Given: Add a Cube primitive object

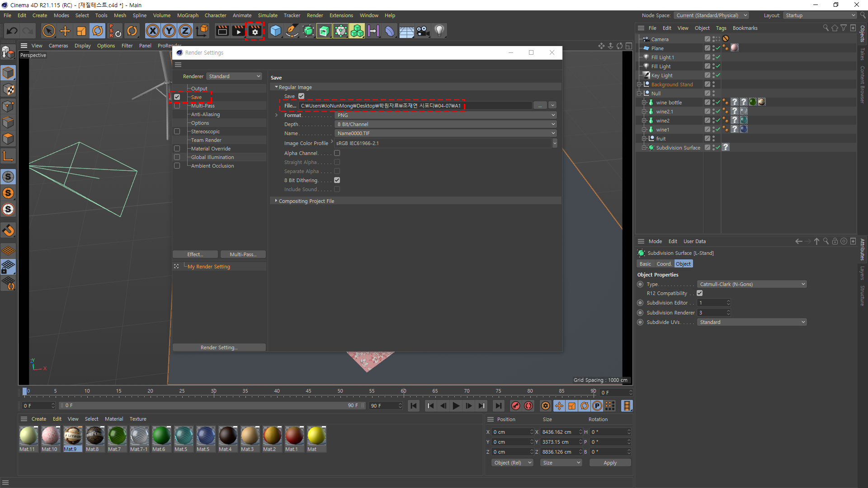Looking at the screenshot, I should point(275,31).
